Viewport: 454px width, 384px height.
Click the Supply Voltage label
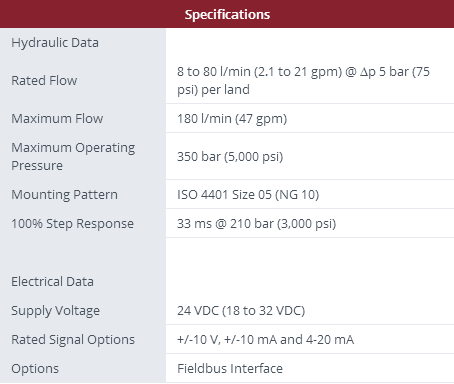pyautogui.click(x=56, y=311)
